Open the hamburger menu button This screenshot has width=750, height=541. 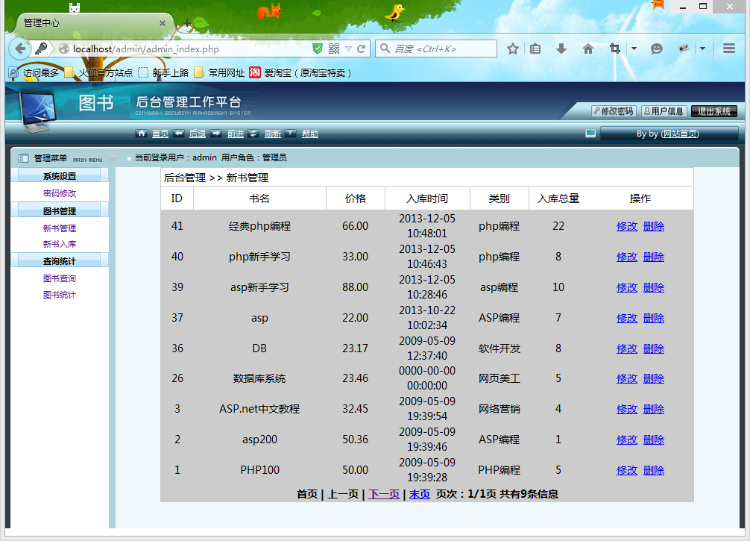point(728,48)
